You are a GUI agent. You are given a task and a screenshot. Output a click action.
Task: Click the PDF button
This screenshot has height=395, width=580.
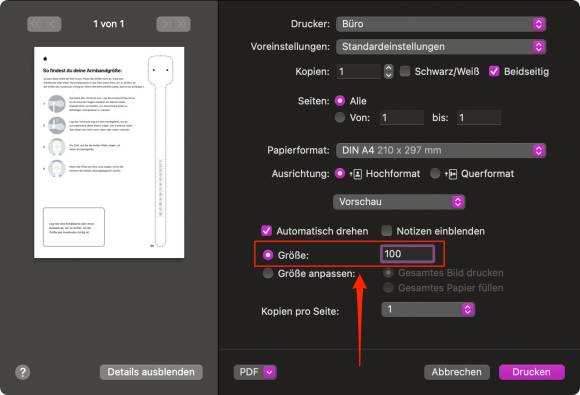pos(255,372)
